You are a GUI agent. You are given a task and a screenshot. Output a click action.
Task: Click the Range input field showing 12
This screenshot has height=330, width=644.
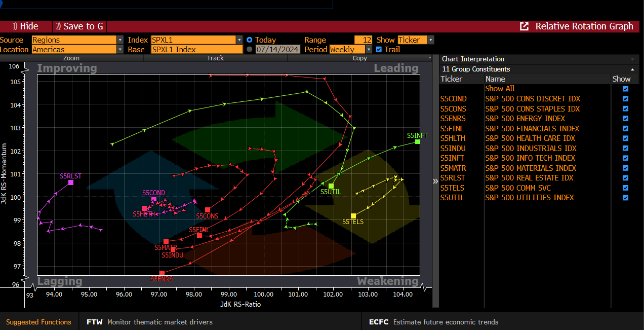[363, 40]
